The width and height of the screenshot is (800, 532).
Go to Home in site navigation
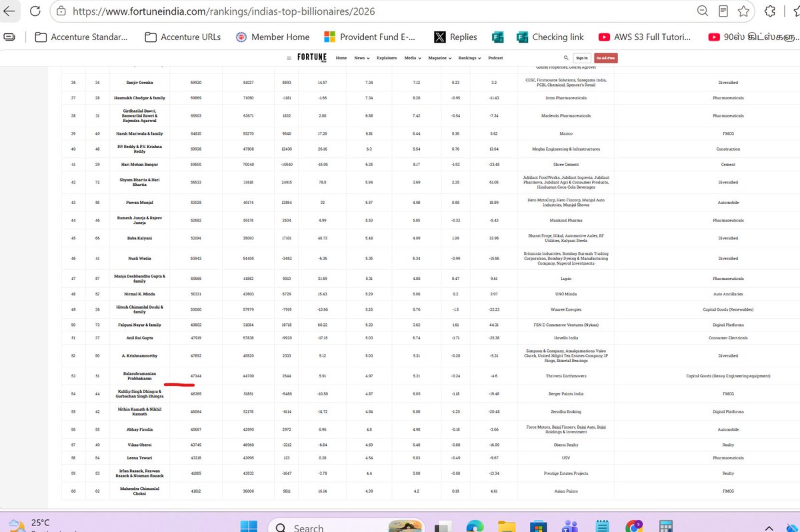(x=341, y=58)
